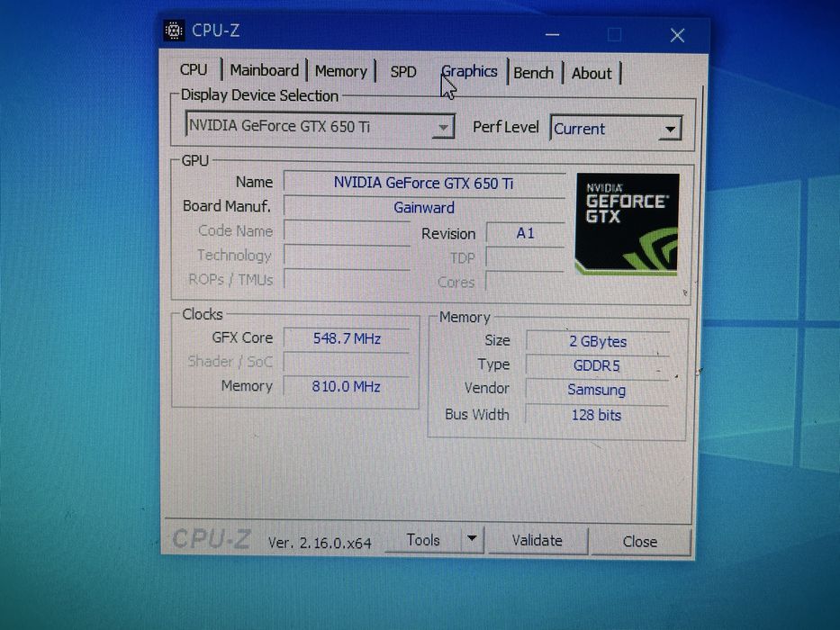Open the Memory tab

[340, 71]
